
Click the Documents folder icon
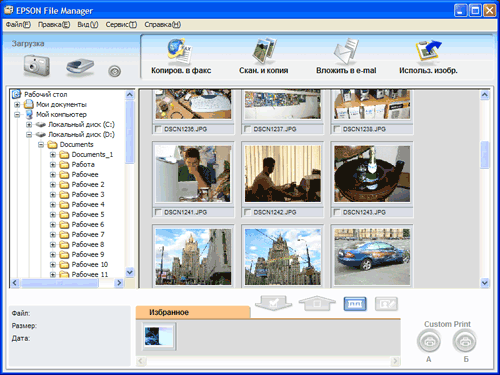click(52, 145)
